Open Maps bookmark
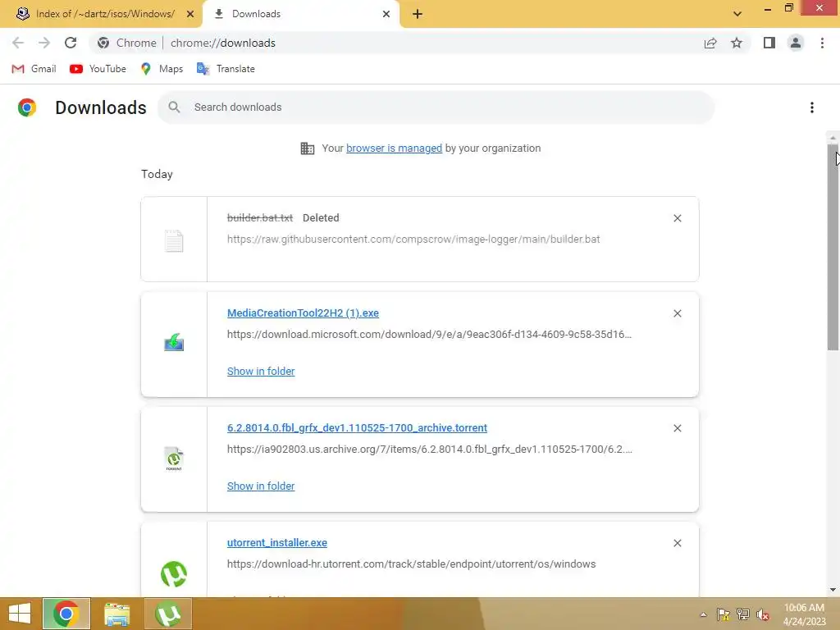The width and height of the screenshot is (840, 630). tap(162, 69)
